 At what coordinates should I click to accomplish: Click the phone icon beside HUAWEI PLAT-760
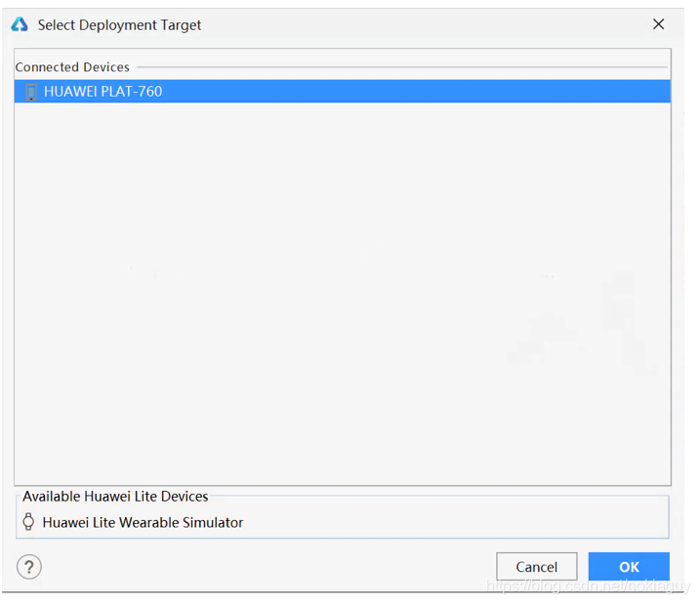point(31,92)
